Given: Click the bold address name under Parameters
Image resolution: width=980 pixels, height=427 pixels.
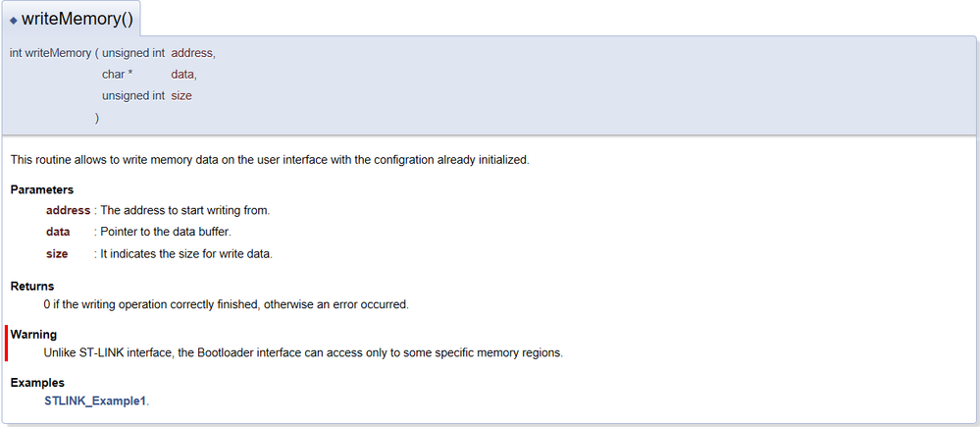Looking at the screenshot, I should point(68,210).
